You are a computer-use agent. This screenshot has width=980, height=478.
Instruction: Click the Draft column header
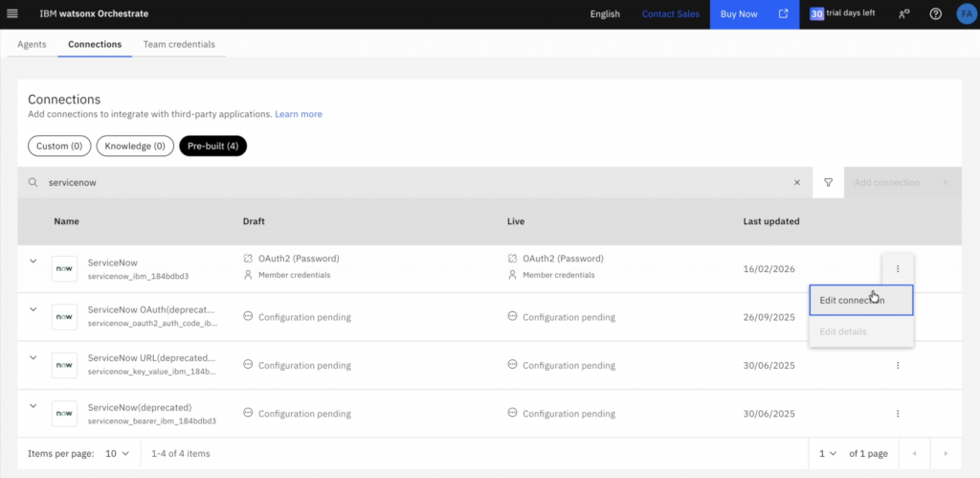tap(254, 221)
